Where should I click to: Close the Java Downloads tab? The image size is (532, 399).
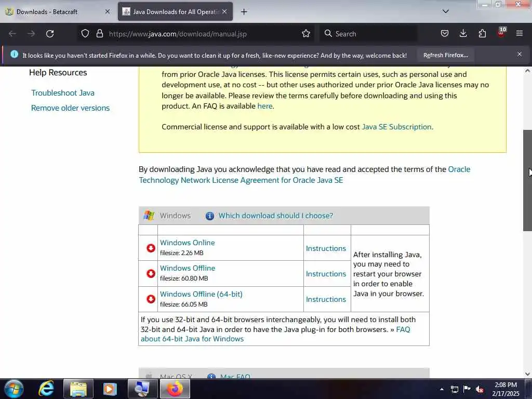tap(224, 11)
